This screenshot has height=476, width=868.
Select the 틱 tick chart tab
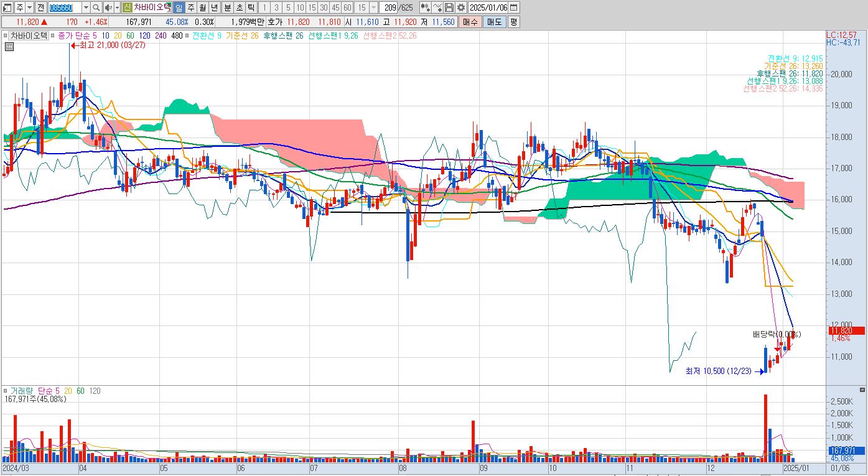pyautogui.click(x=250, y=7)
